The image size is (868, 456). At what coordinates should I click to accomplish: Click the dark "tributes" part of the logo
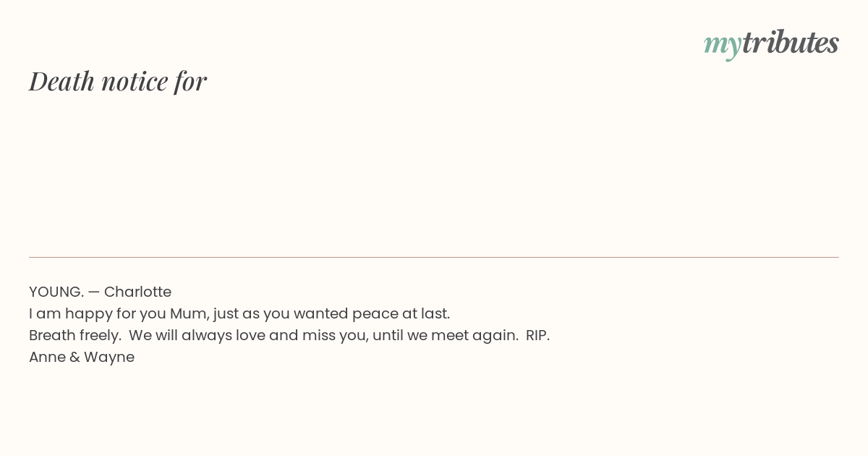pyautogui.click(x=791, y=43)
